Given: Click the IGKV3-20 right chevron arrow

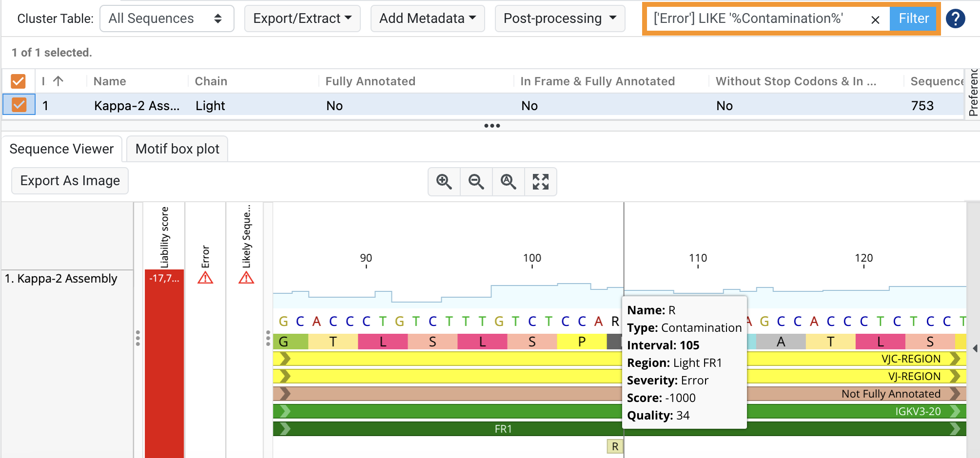Looking at the screenshot, I should 955,412.
